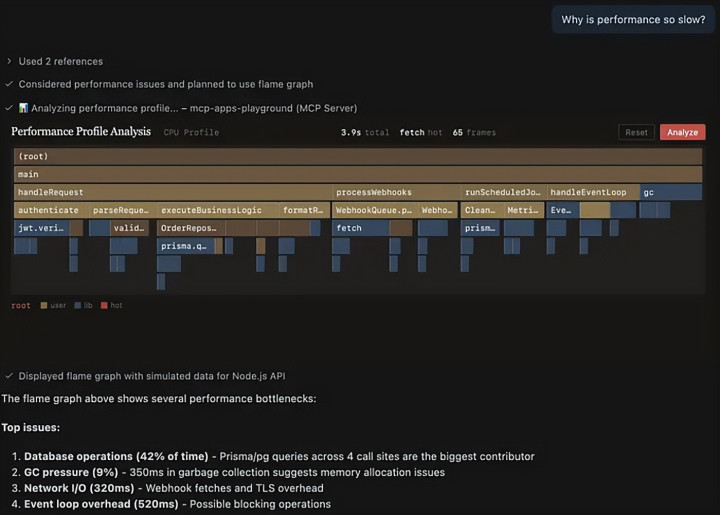Click the 'hot' legend color swatch

click(x=105, y=305)
